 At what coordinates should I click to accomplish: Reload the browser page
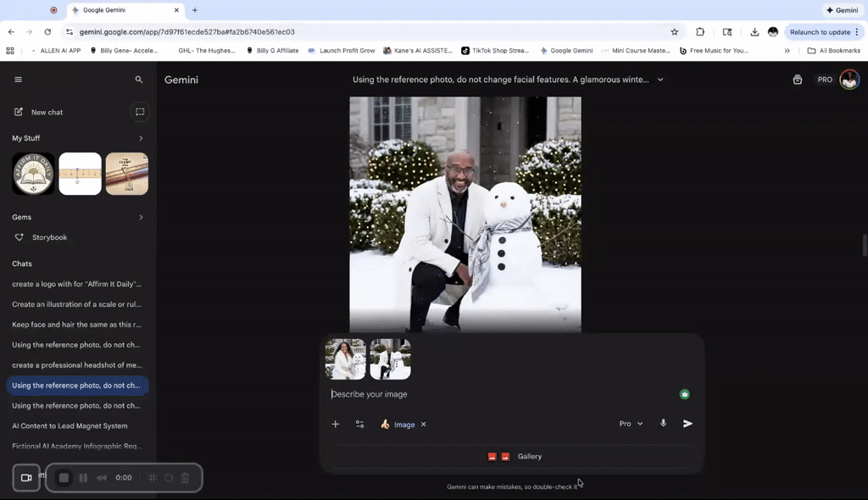[47, 32]
